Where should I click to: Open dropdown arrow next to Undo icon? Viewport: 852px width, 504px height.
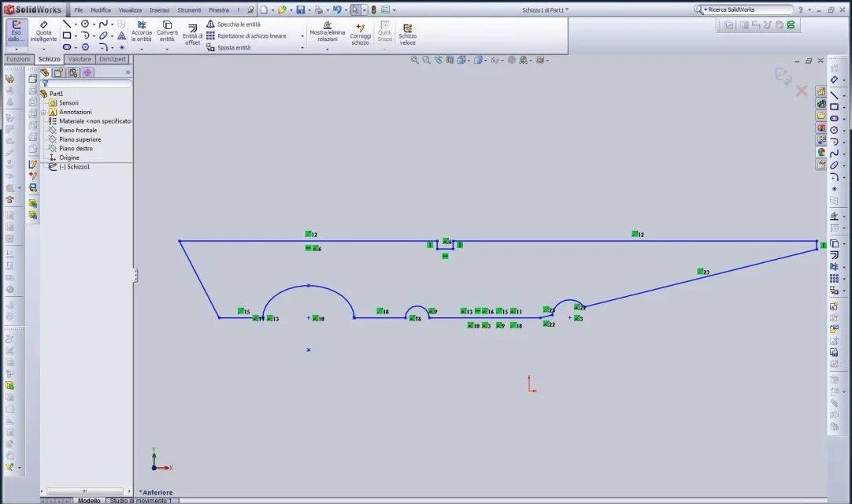point(346,10)
